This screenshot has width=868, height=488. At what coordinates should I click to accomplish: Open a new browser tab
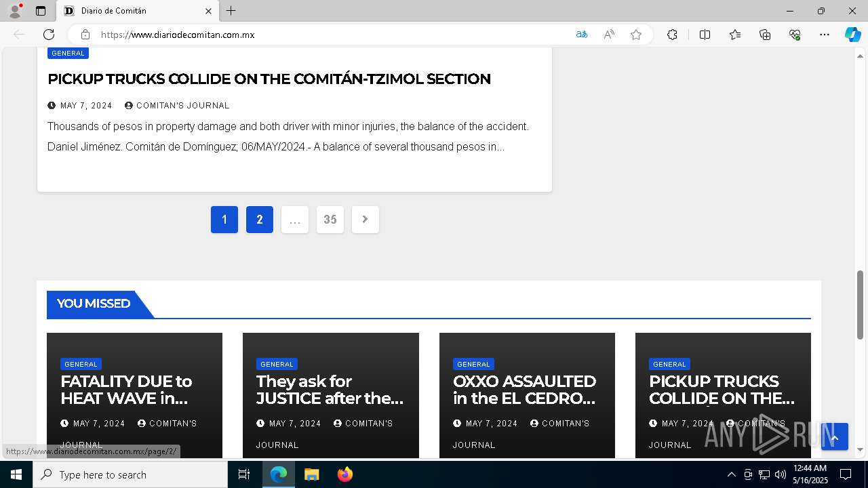point(231,11)
